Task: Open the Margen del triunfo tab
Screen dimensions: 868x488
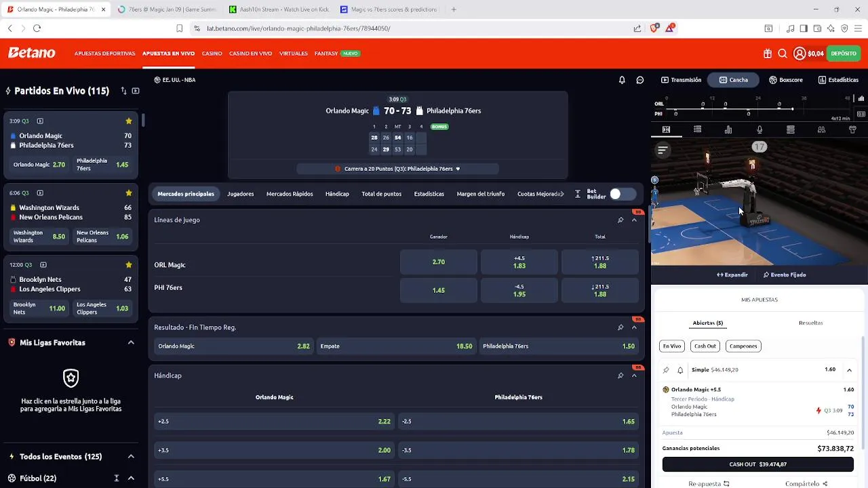Action: (x=481, y=194)
